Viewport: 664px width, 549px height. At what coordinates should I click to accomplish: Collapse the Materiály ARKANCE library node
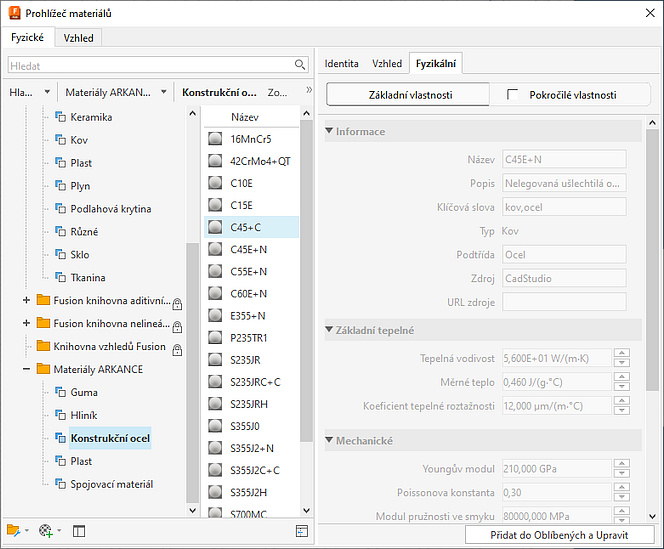pos(26,369)
